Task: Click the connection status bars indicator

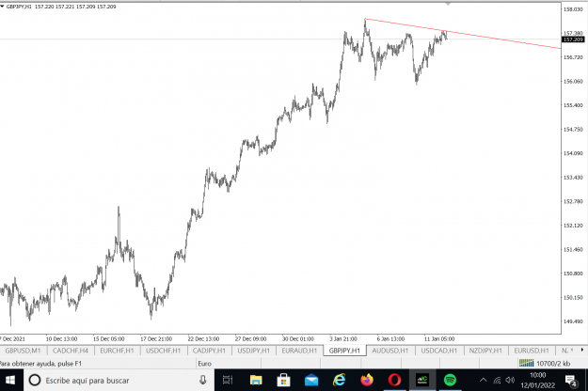Action: [x=527, y=363]
